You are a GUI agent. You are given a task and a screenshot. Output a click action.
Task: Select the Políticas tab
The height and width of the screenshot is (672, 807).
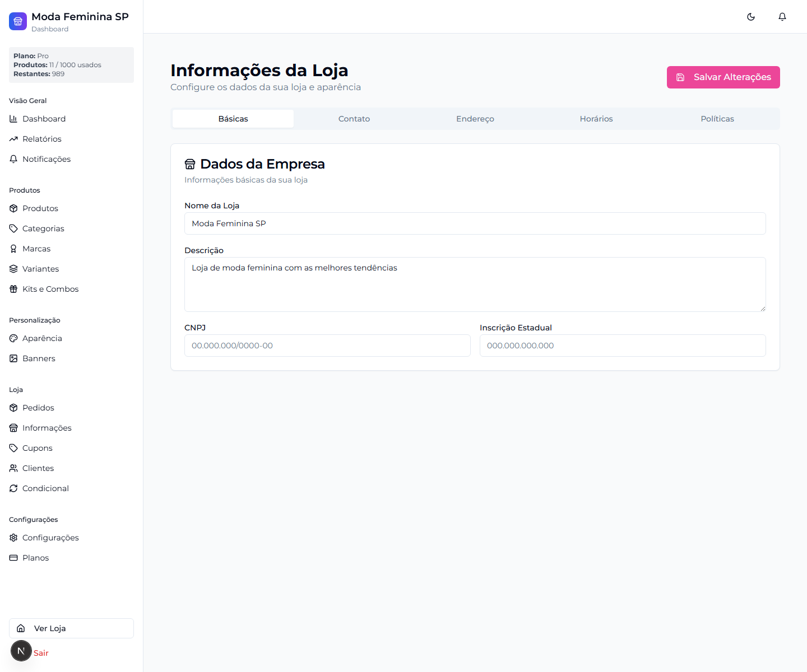coord(717,119)
